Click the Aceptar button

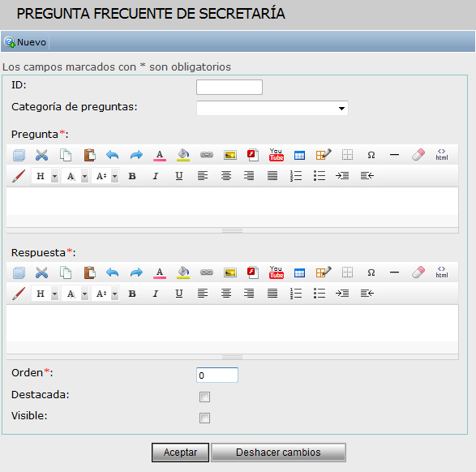coord(180,453)
